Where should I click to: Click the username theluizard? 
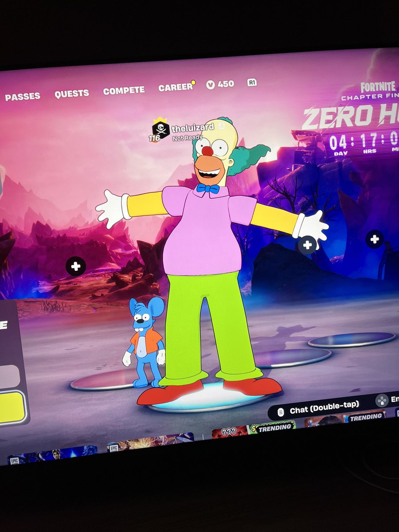192,128
